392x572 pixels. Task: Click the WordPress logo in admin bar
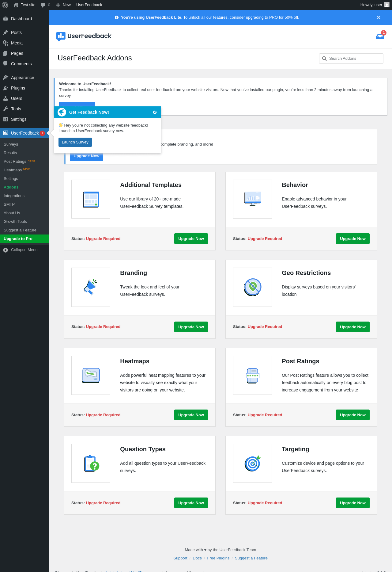tap(5, 5)
